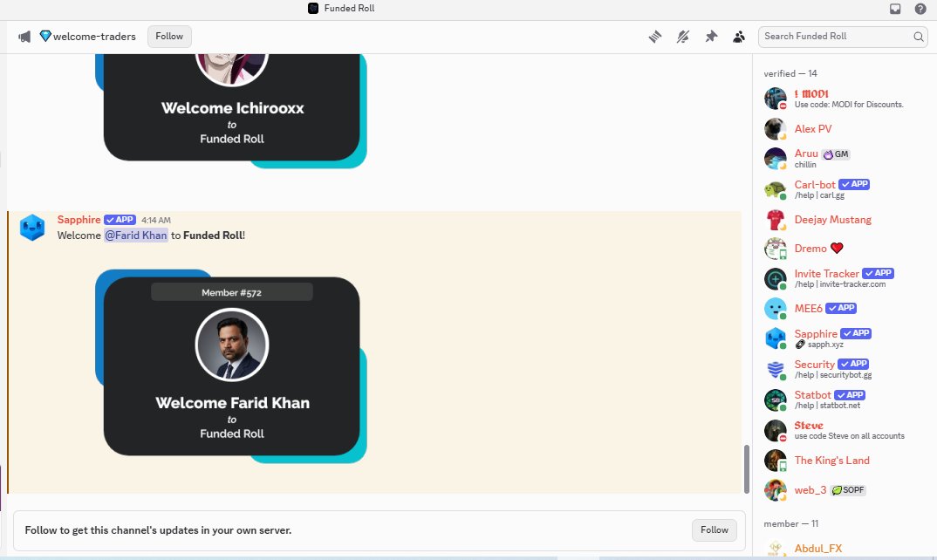Select member Deejay Mustang's name

(832, 219)
